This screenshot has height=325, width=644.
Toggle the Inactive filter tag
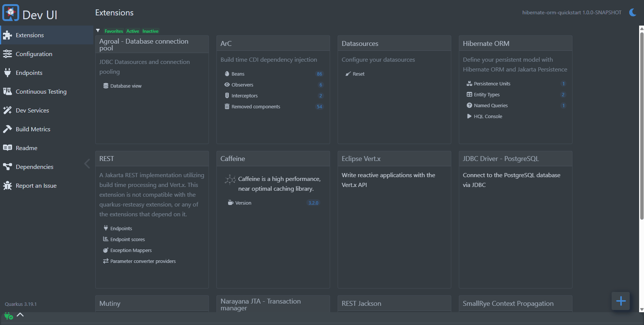coord(150,31)
